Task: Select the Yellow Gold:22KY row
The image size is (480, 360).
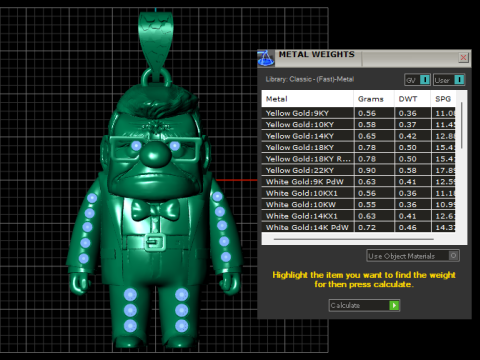Action: point(358,170)
